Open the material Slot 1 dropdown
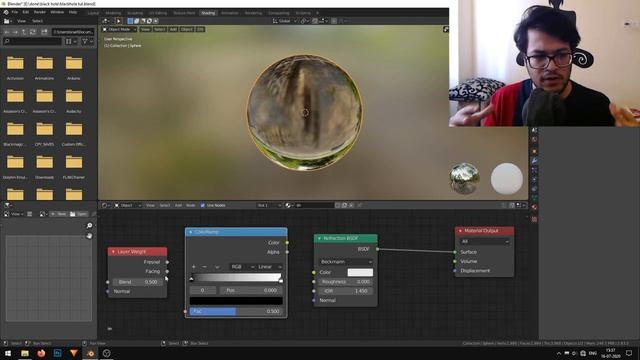 click(269, 205)
